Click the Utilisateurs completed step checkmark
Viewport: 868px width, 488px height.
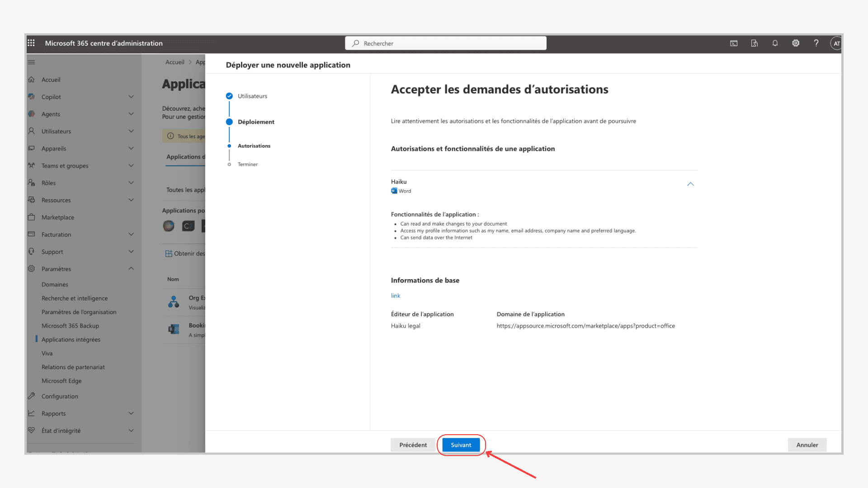tap(229, 96)
